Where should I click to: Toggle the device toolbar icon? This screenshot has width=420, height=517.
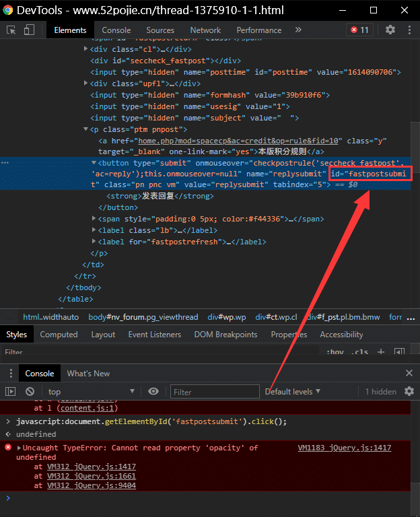pyautogui.click(x=29, y=30)
